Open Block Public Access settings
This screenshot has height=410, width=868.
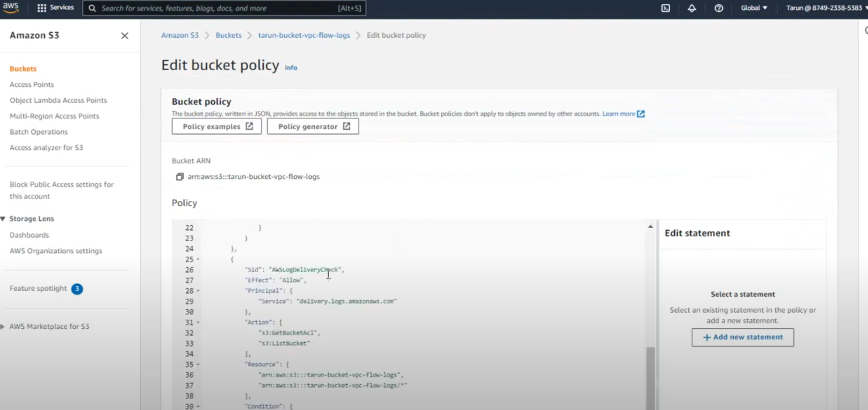(61, 190)
